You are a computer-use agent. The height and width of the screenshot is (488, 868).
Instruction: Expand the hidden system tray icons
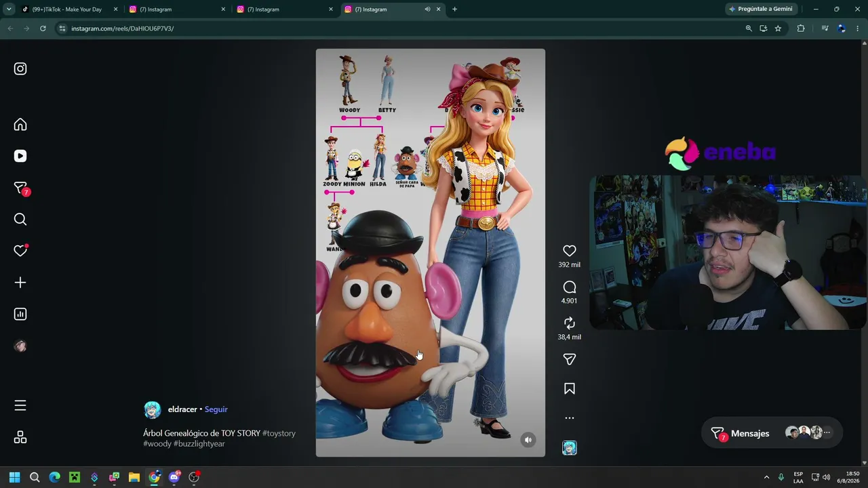766,477
